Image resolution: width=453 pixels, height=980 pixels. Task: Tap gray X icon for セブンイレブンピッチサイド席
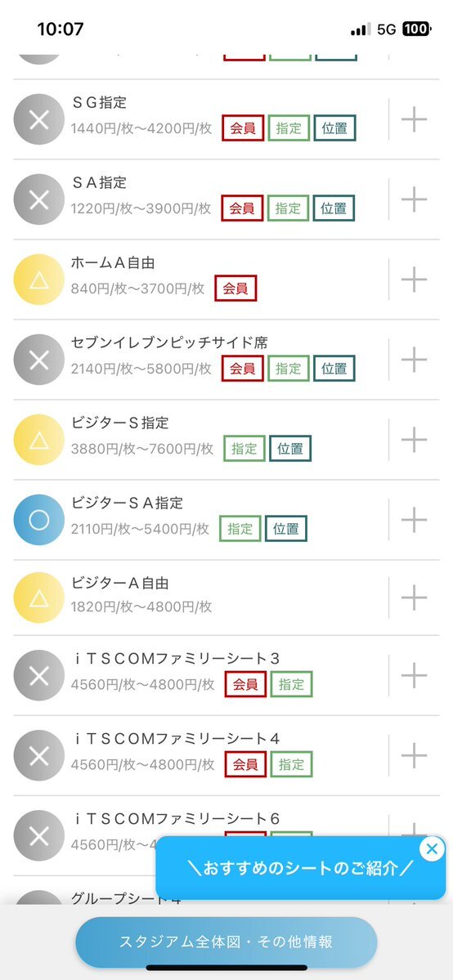pos(38,360)
